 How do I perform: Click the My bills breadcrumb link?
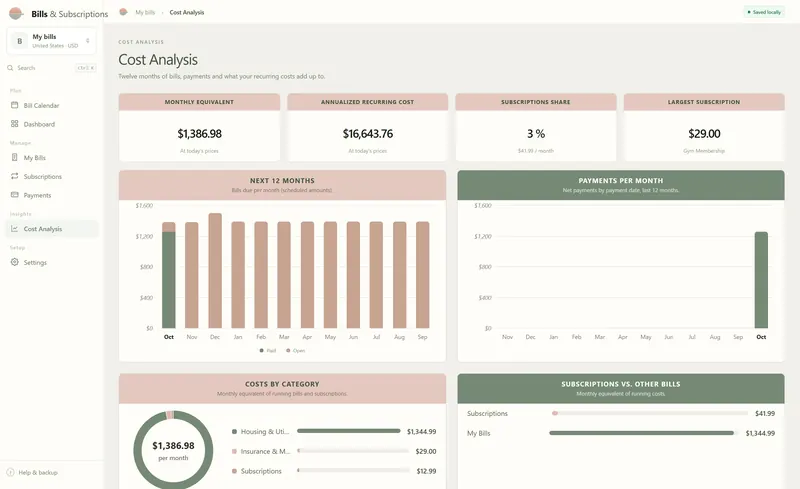[145, 12]
